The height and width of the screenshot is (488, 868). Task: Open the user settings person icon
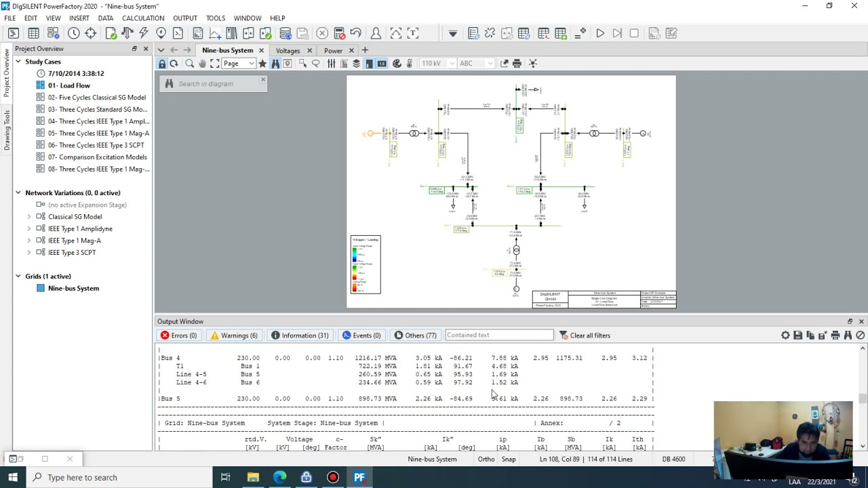pos(376,33)
